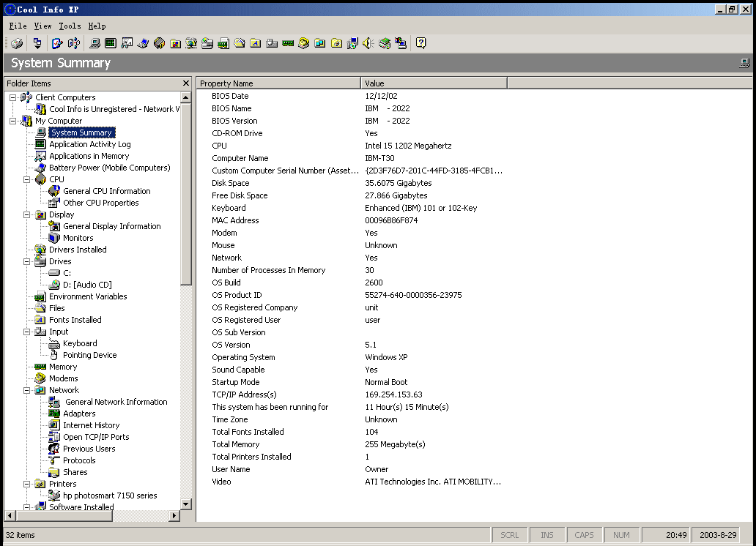Screen dimensions: 756x546
Task: Select Applications in Memory tree item
Action: coord(89,156)
